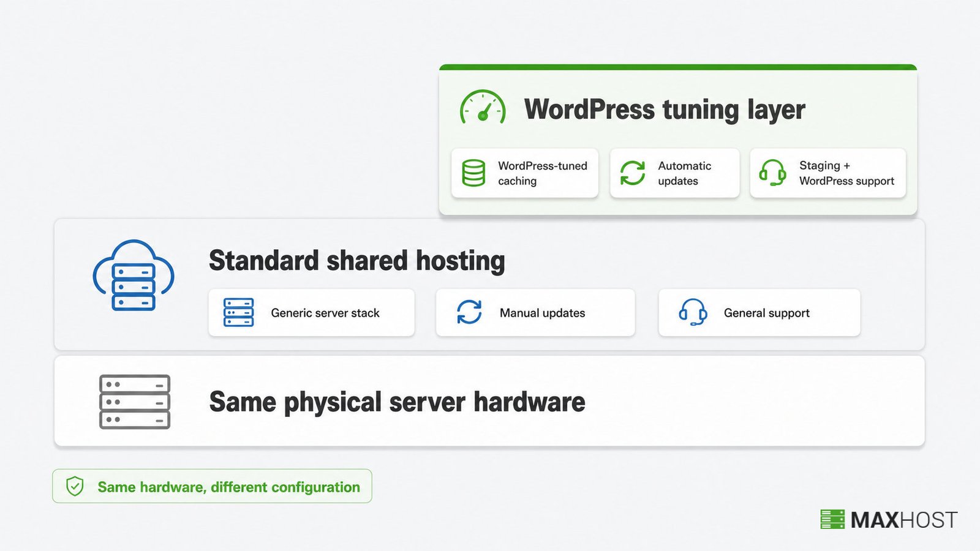Select the Generic server stack card
Viewport: 980px width, 551px height.
tap(312, 312)
